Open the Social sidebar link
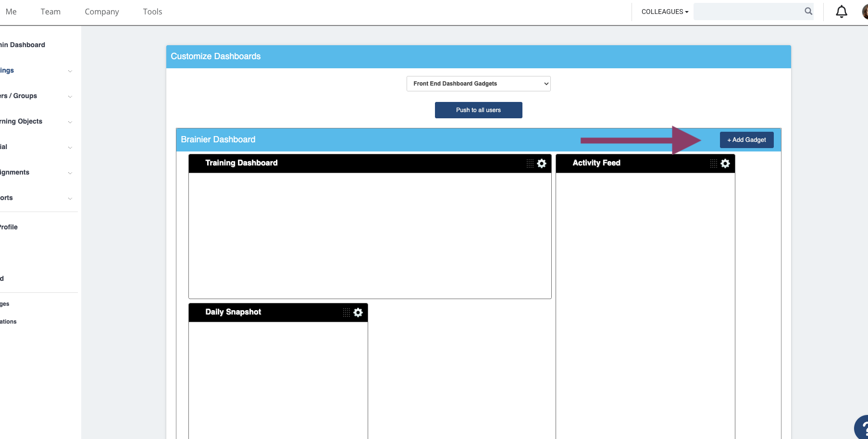 pos(3,147)
